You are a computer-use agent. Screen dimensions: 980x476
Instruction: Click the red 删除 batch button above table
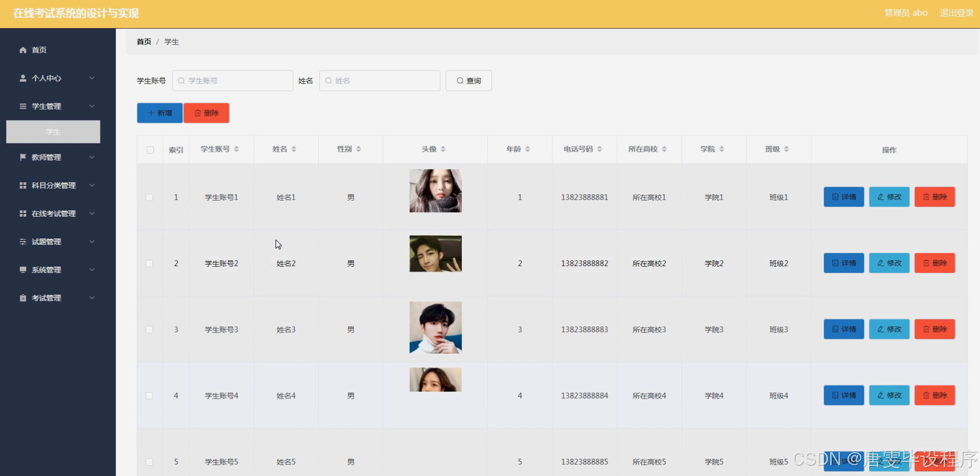(207, 113)
